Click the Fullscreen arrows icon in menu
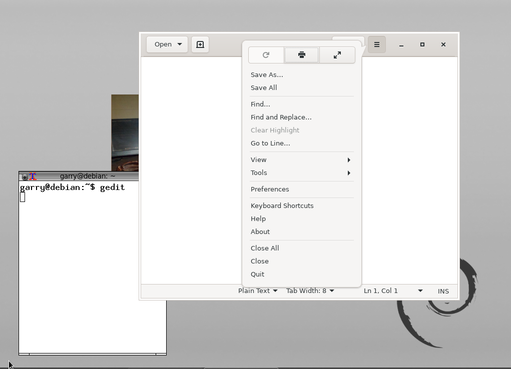Viewport: 511px width, 369px height. click(337, 55)
